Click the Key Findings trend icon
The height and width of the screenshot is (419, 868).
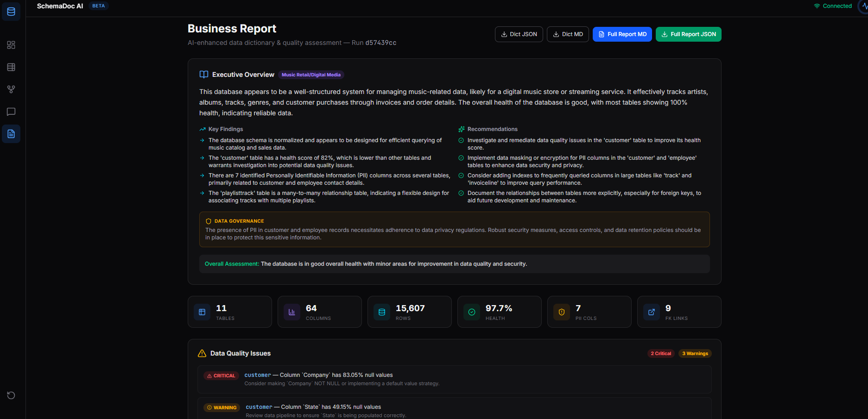coord(203,129)
